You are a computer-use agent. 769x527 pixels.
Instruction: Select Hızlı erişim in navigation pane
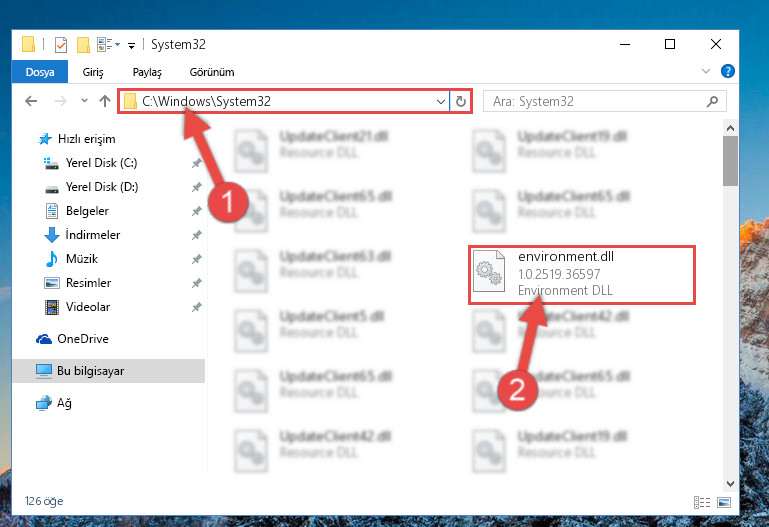pos(77,139)
